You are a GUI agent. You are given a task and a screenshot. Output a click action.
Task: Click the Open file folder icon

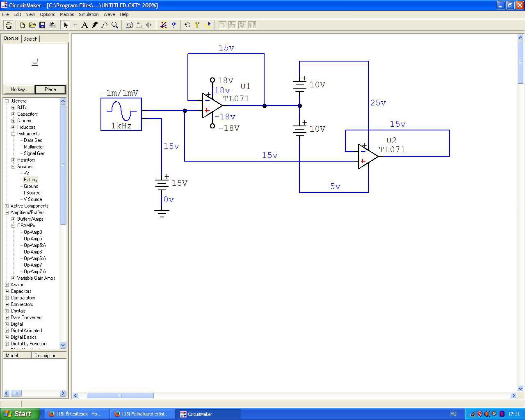pyautogui.click(x=32, y=25)
